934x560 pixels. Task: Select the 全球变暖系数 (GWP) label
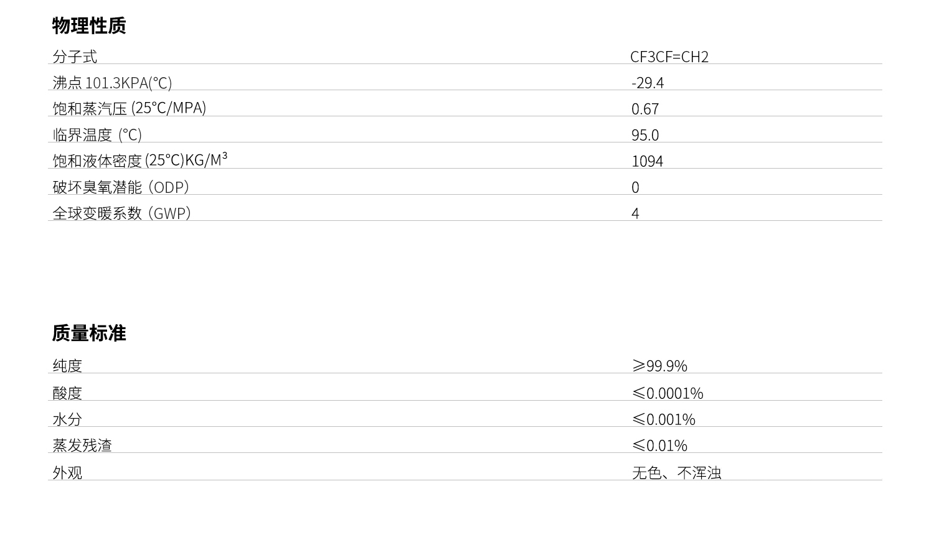click(x=121, y=213)
